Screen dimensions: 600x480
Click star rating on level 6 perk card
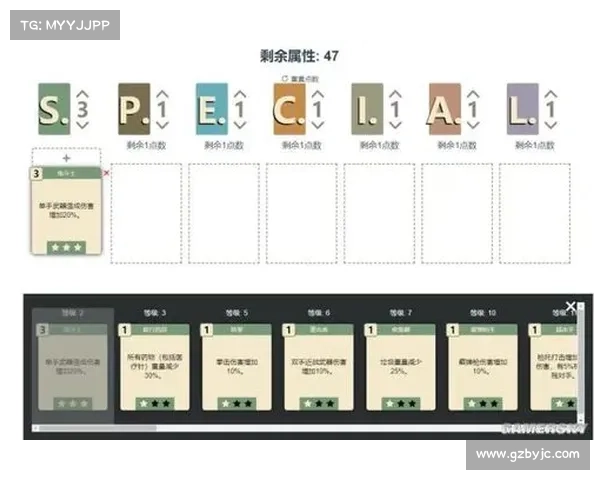pos(319,403)
